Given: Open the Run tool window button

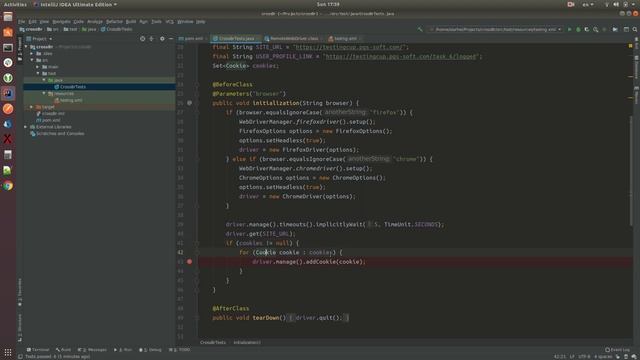Looking at the screenshot, I should pos(123,350).
